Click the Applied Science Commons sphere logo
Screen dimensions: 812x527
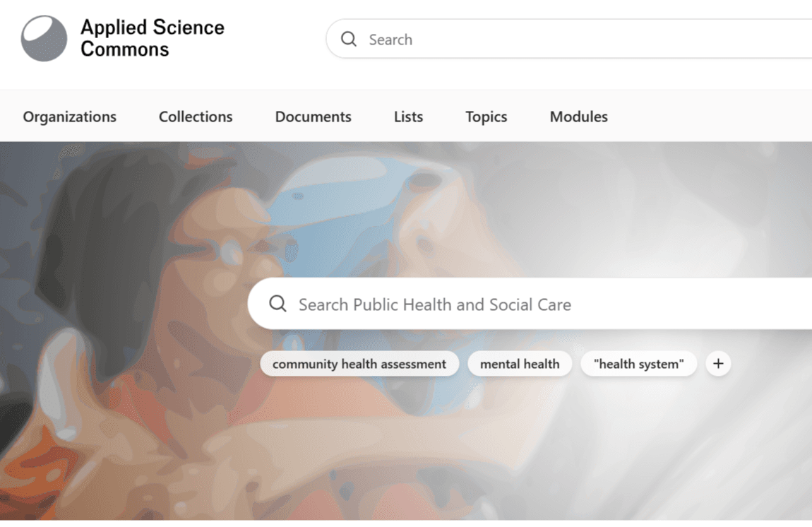click(44, 39)
